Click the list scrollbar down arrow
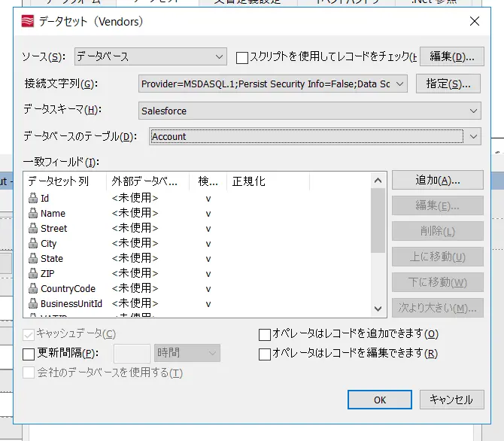Image resolution: width=504 pixels, height=441 pixels. [x=378, y=309]
